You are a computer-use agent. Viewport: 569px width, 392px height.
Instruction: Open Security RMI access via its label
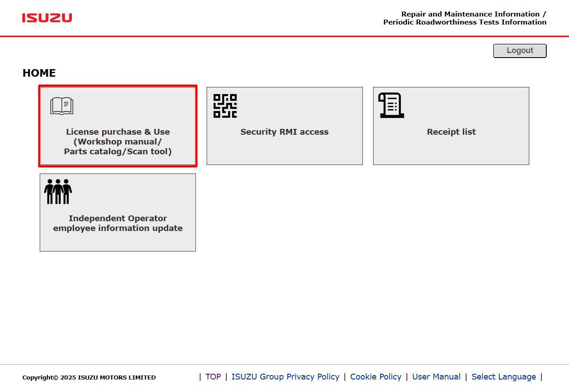click(x=284, y=132)
